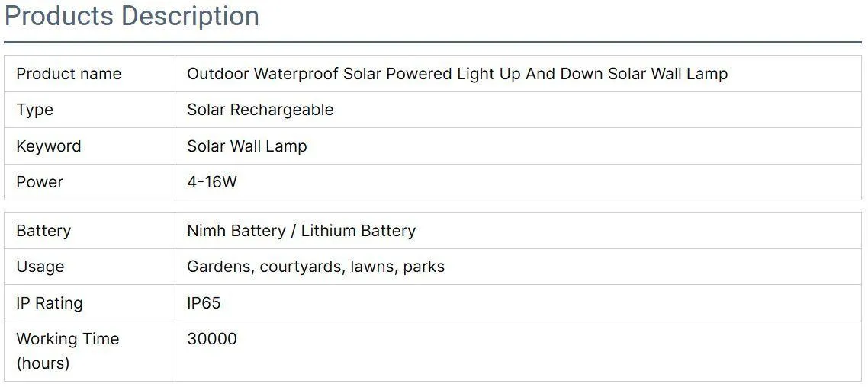Click the Type row label
Image resolution: width=868 pixels, height=387 pixels.
tap(35, 110)
